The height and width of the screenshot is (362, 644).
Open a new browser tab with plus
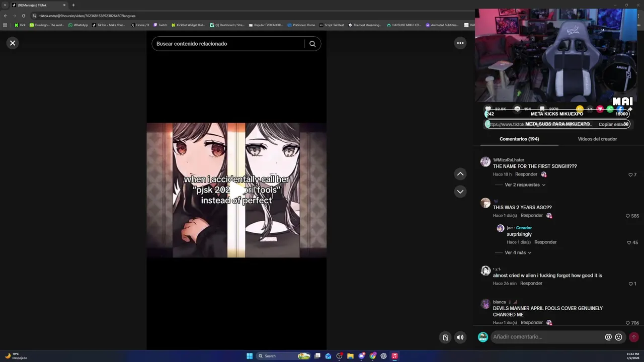73,5
